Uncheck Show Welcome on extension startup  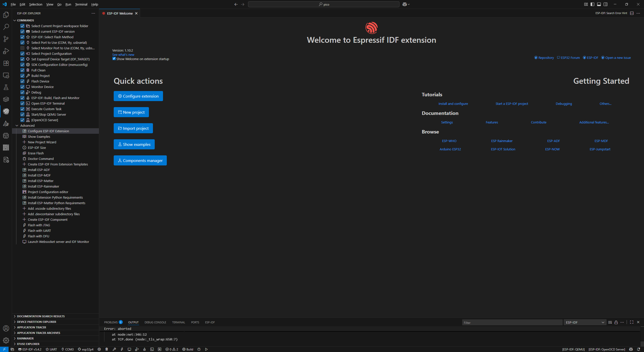114,59
